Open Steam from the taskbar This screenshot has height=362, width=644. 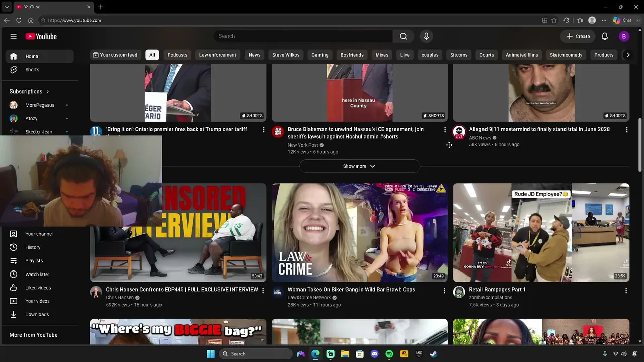(x=433, y=354)
